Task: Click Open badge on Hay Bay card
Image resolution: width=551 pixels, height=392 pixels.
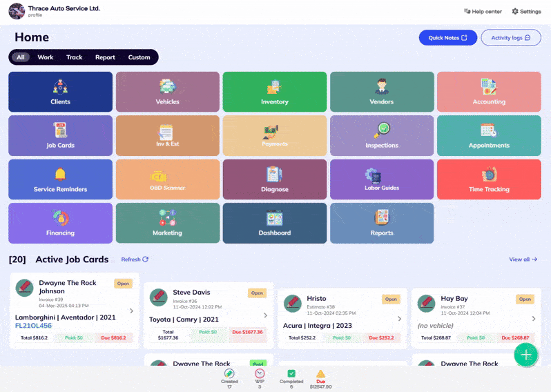Action: tap(525, 300)
